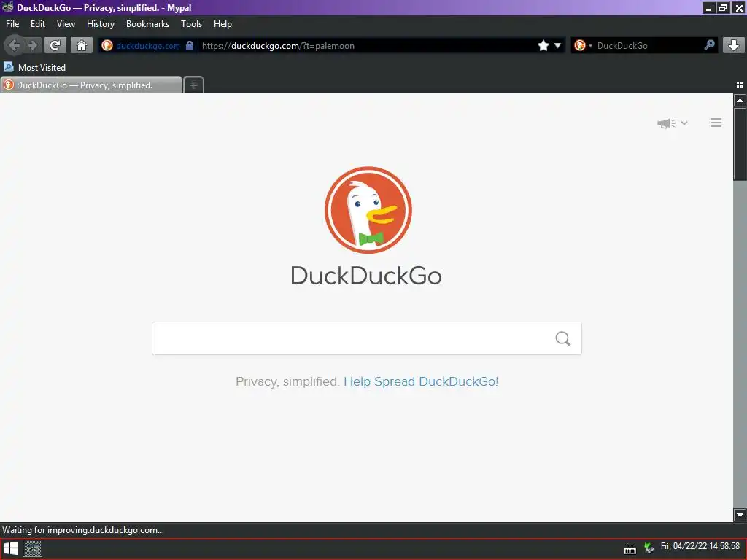This screenshot has height=560, width=747.
Task: Restore down the Mypal window
Action: pos(723,7)
